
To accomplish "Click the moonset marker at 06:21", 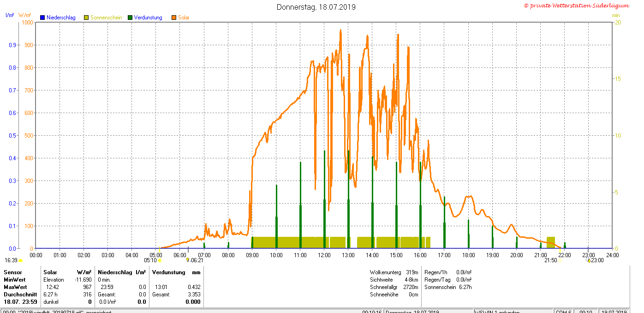I will [x=188, y=260].
